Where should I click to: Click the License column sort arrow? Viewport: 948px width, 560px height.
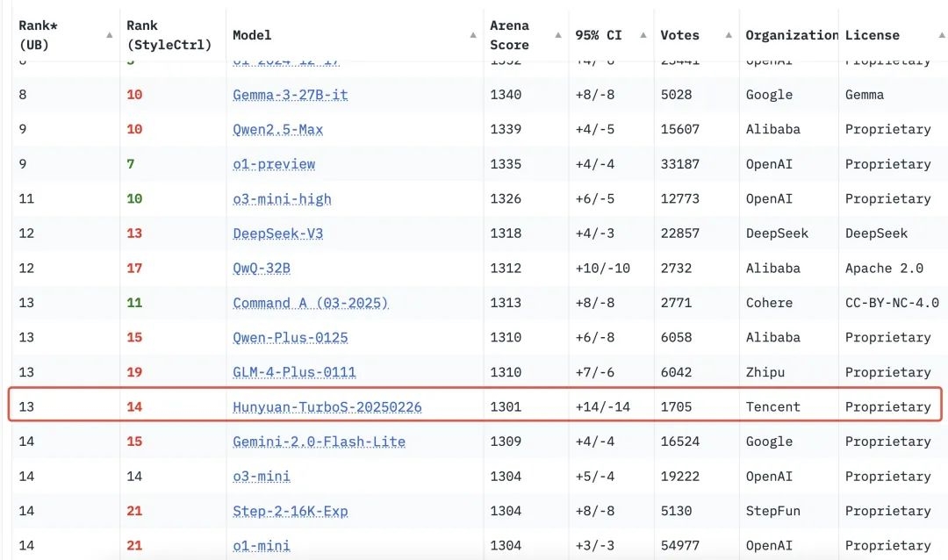pyautogui.click(x=939, y=35)
